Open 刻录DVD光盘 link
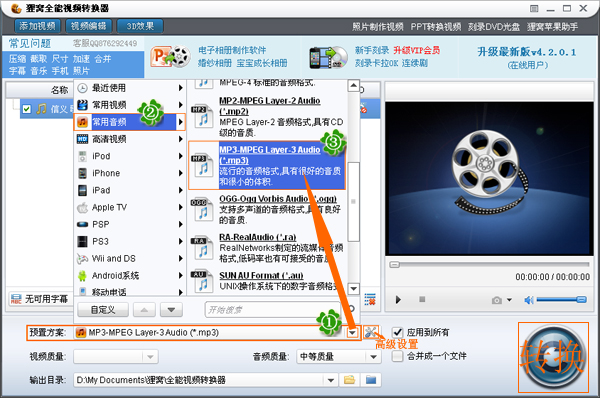Screen dimensions: 600x398 (494, 27)
